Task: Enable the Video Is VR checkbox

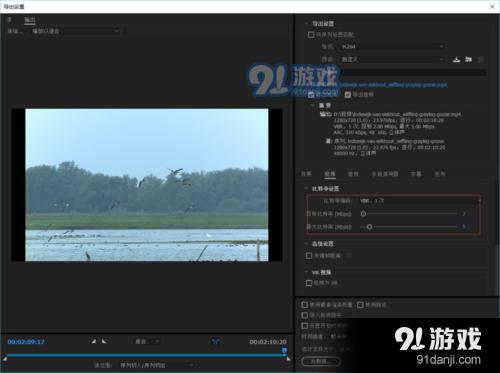Action: pyautogui.click(x=309, y=283)
